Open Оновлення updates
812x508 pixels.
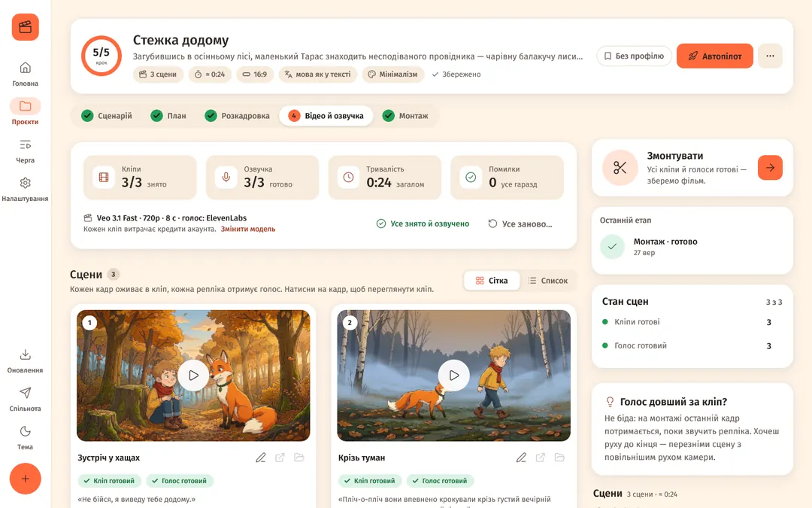[x=26, y=360]
